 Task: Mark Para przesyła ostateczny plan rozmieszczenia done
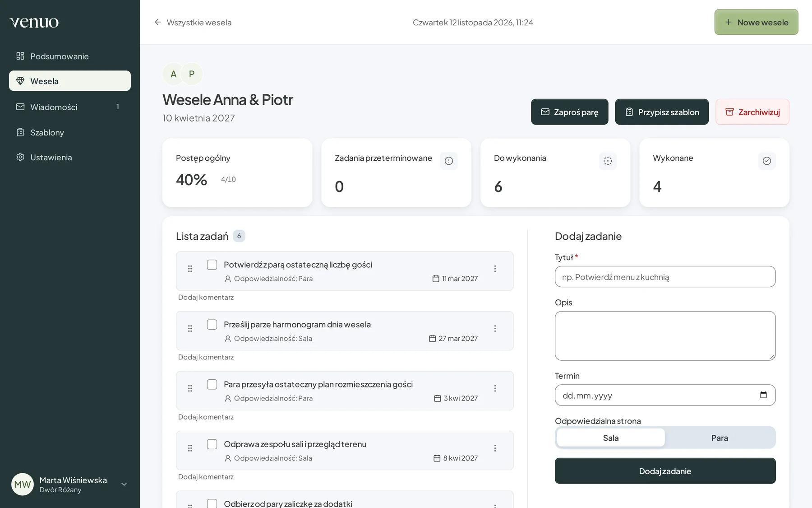pyautogui.click(x=212, y=384)
